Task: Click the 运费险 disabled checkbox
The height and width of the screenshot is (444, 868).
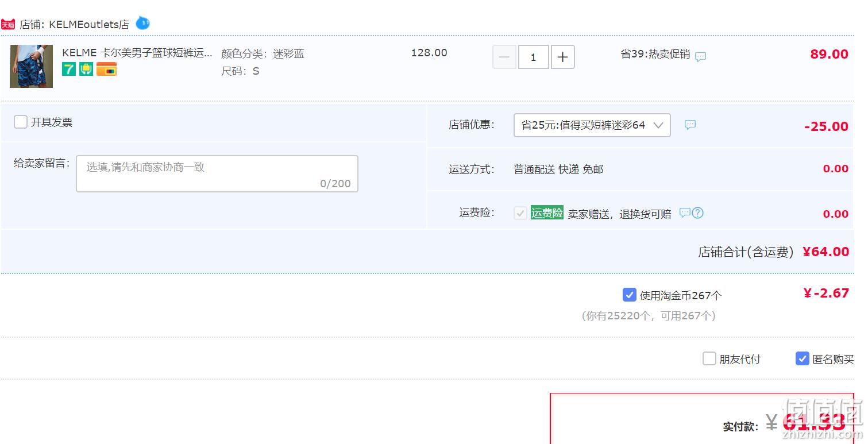Action: pyautogui.click(x=520, y=214)
